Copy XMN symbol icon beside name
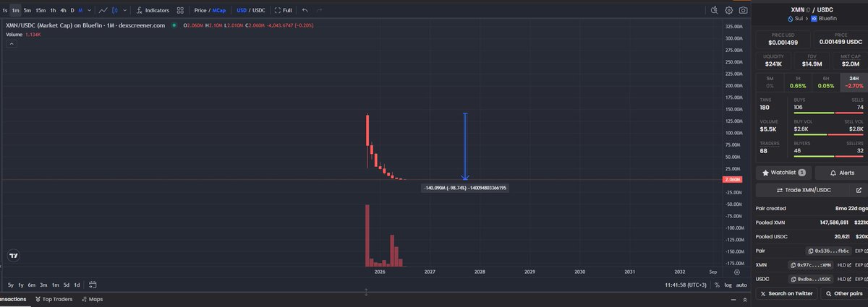 coord(809,9)
